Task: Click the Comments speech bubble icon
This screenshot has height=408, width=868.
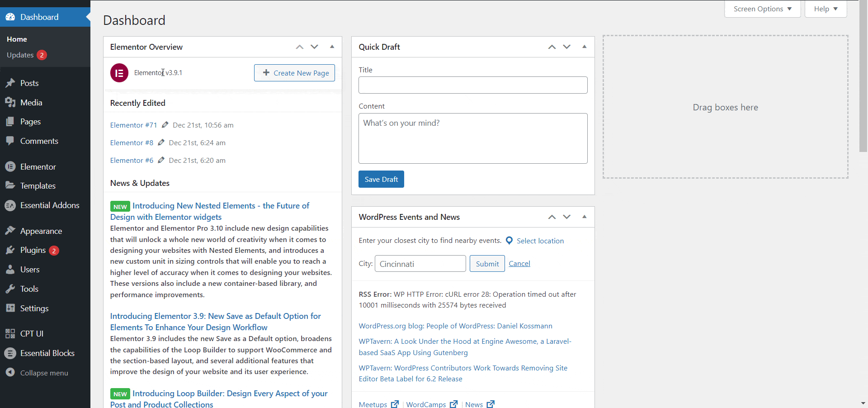Action: pos(10,141)
